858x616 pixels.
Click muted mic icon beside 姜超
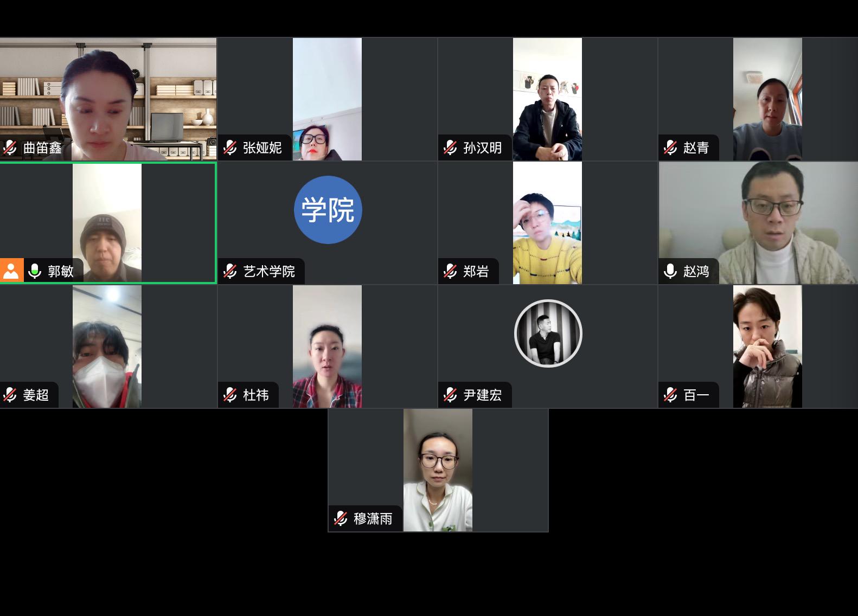tap(10, 395)
